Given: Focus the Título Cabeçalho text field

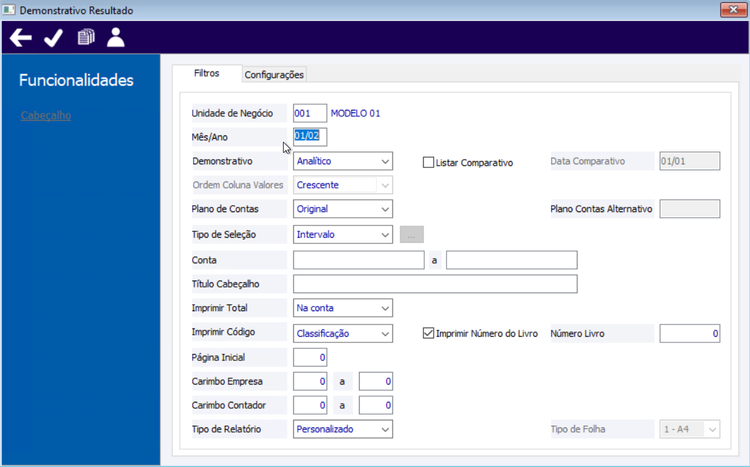Looking at the screenshot, I should point(435,284).
